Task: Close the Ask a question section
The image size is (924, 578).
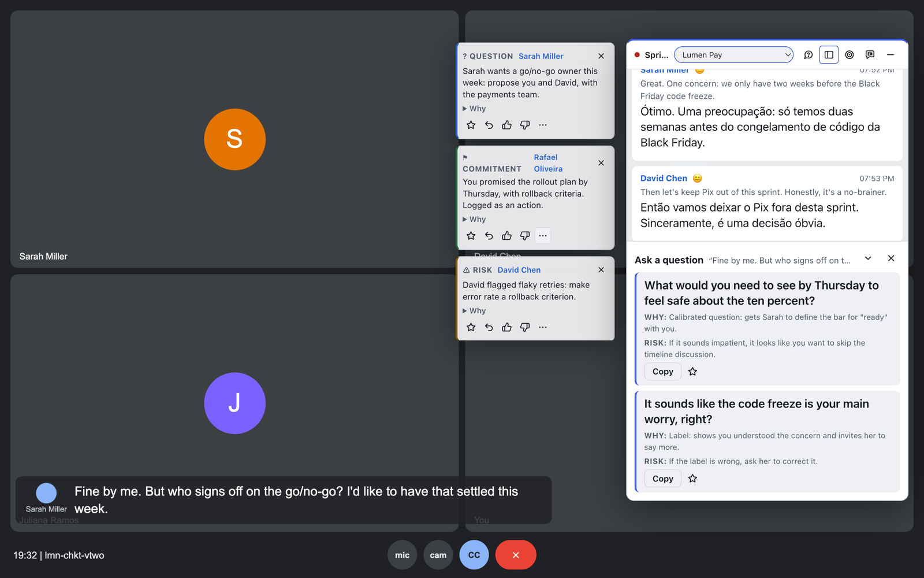Action: click(891, 258)
